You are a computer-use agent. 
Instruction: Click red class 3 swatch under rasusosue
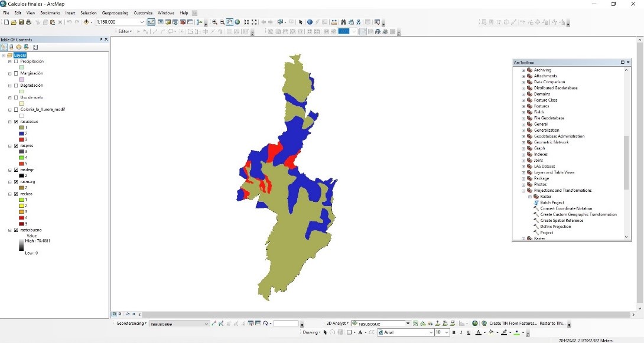22,139
